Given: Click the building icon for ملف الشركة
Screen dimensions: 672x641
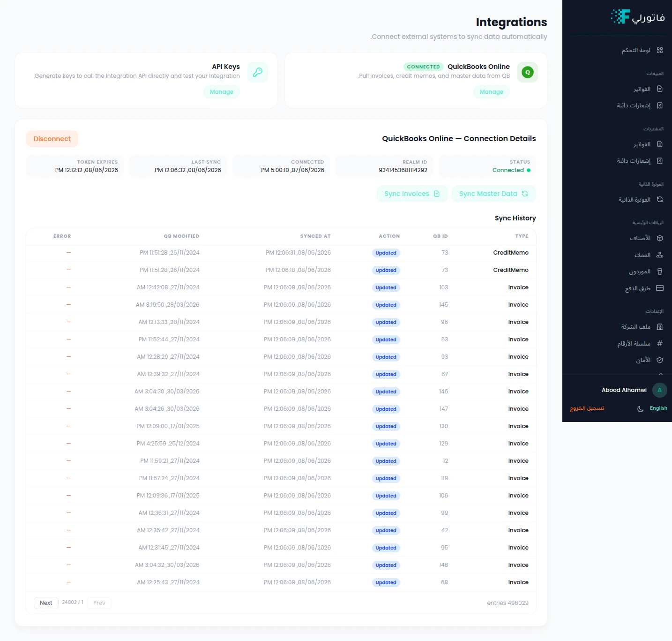Looking at the screenshot, I should tap(660, 327).
